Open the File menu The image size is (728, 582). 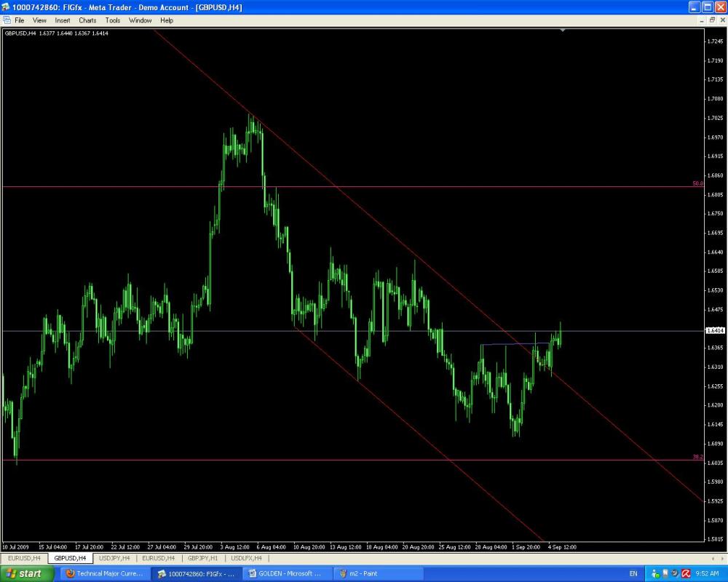coord(20,20)
